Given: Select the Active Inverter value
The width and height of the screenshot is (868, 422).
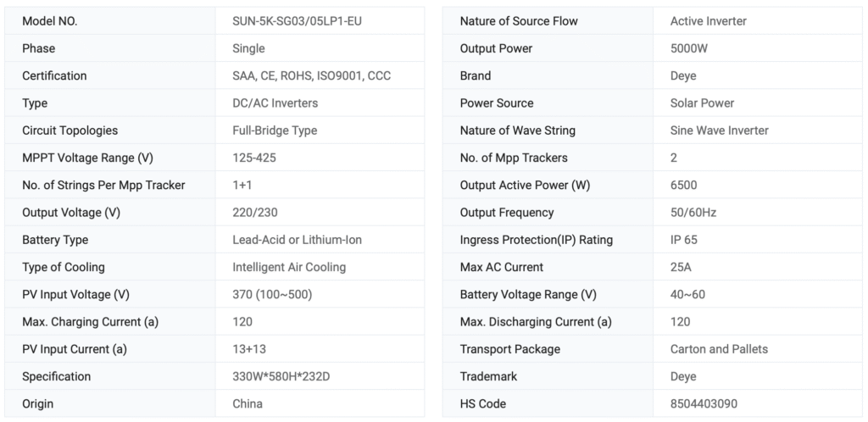Looking at the screenshot, I should 709,21.
